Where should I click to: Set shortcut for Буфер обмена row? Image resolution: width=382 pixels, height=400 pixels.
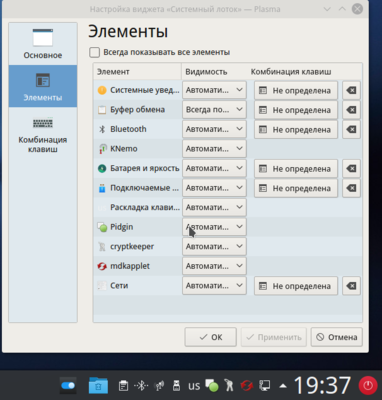tap(296, 110)
